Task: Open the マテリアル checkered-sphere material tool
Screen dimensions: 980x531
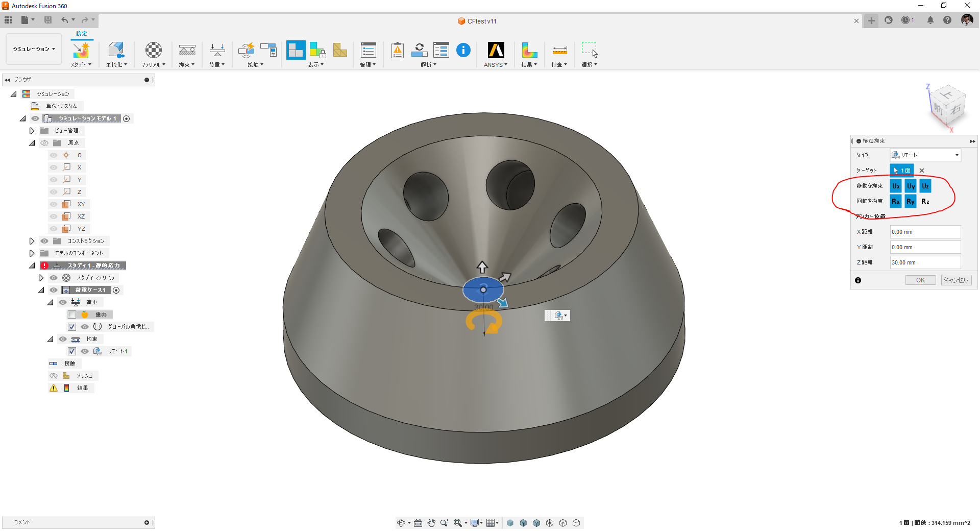Action: coord(153,51)
